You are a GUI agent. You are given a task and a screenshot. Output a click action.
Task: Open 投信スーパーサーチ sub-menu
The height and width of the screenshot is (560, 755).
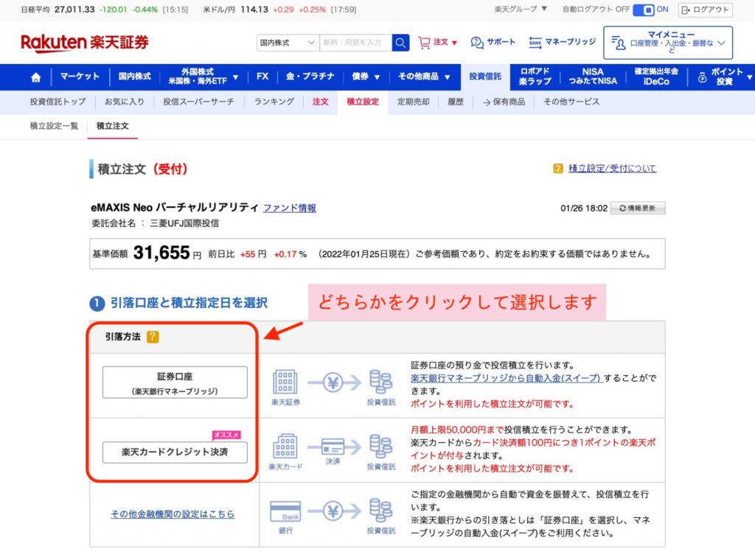198,102
